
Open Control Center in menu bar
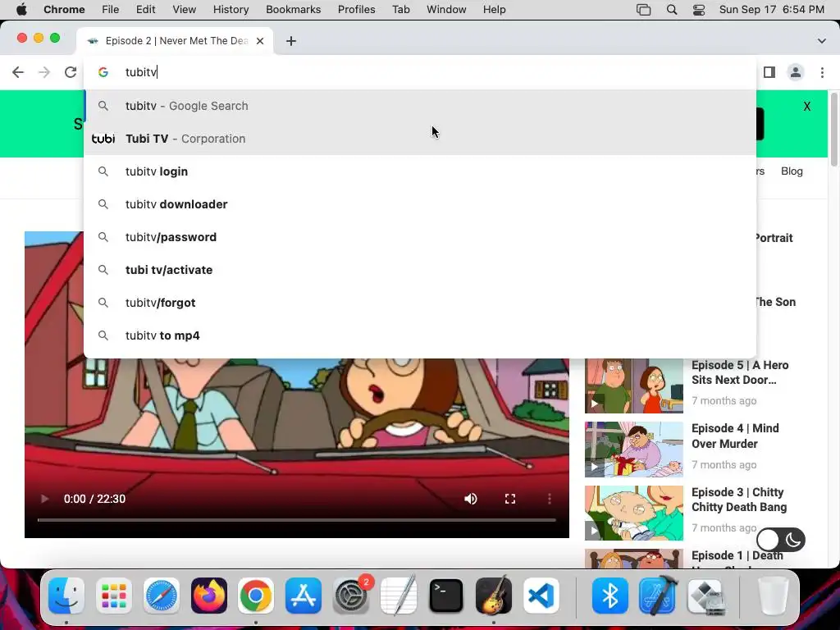[x=699, y=9]
